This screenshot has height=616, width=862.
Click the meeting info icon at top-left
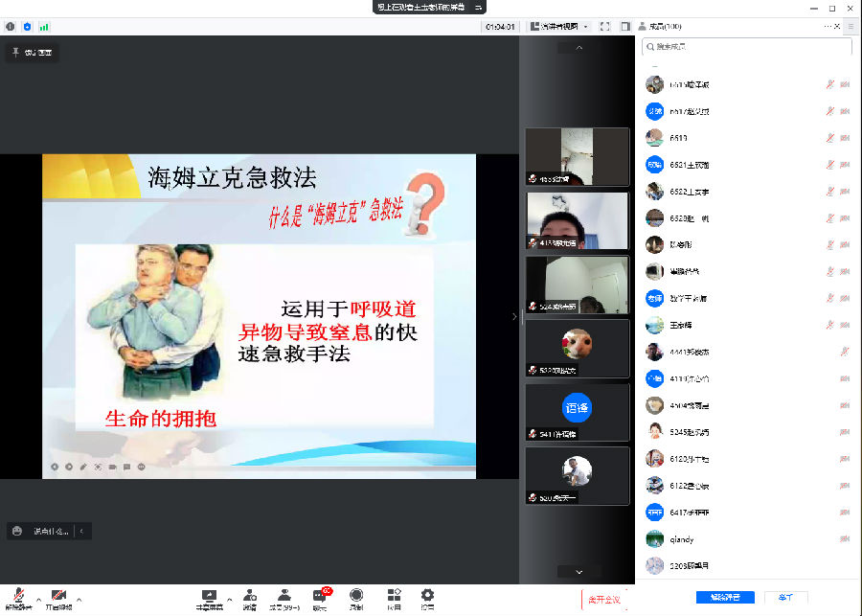[x=11, y=27]
